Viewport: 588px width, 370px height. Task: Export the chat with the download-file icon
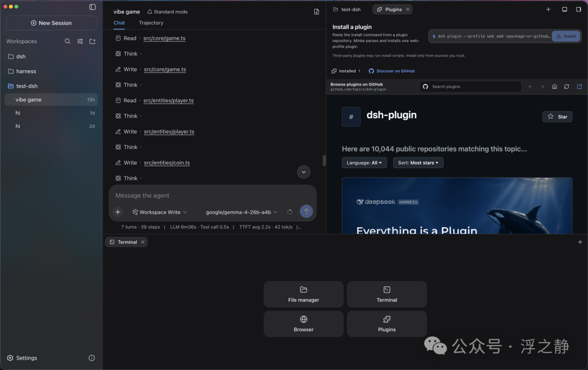[316, 12]
